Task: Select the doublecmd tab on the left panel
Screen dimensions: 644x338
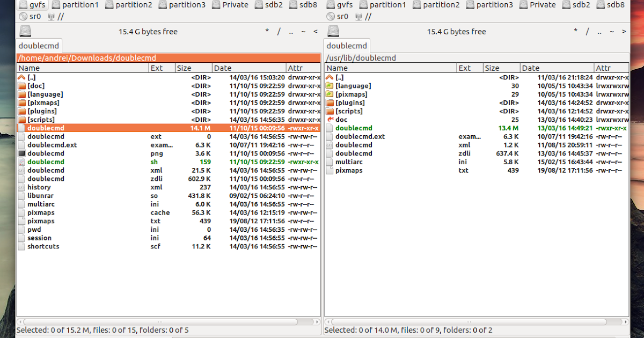Action: tap(39, 46)
